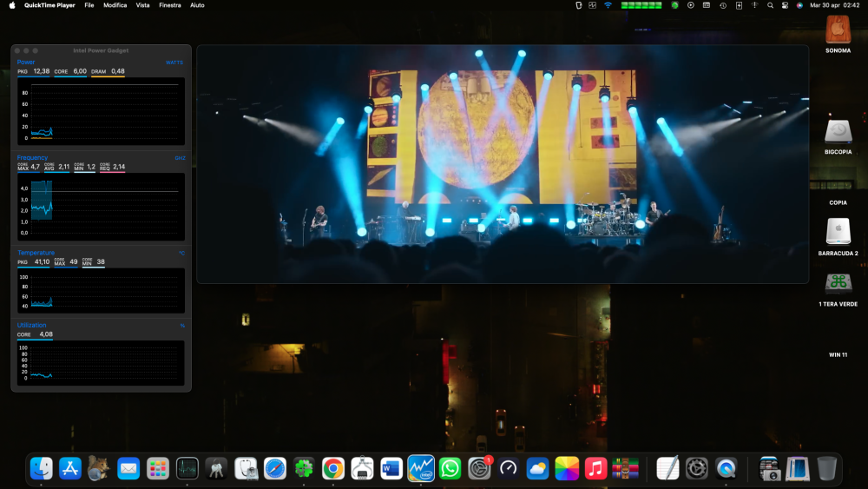This screenshot has height=489, width=868.
Task: Open the Finestra menu
Action: pyautogui.click(x=170, y=5)
